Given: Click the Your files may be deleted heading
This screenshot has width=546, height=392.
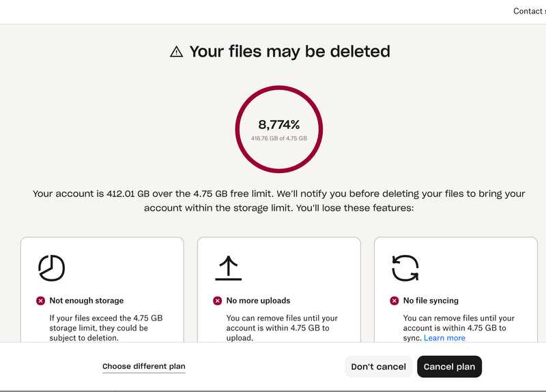Looking at the screenshot, I should click(289, 51).
